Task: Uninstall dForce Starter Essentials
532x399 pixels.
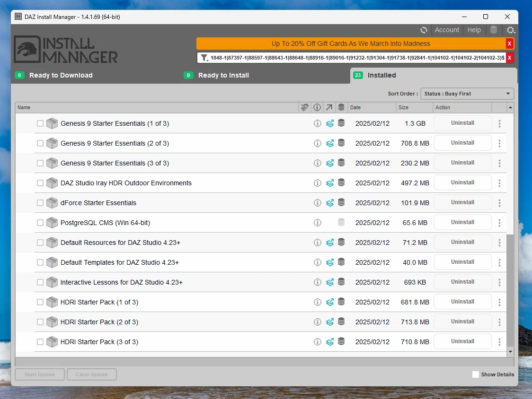Action: pyautogui.click(x=463, y=202)
